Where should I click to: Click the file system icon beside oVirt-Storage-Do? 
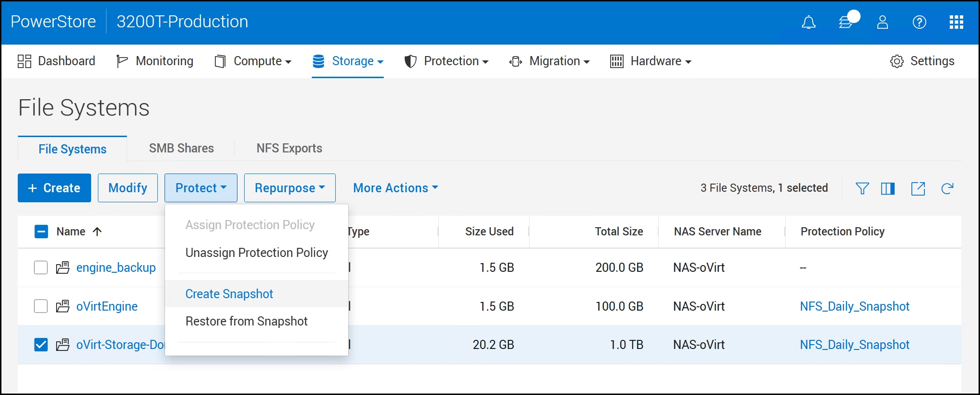tap(63, 345)
